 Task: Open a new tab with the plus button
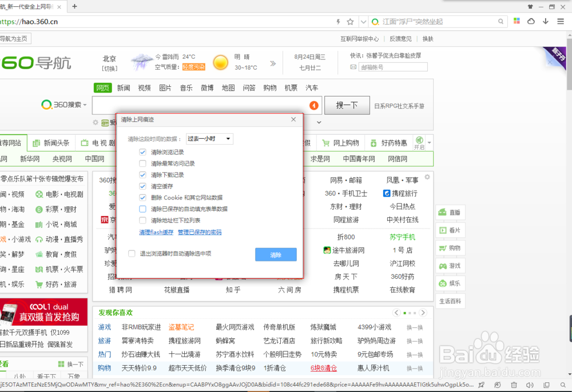point(75,6)
